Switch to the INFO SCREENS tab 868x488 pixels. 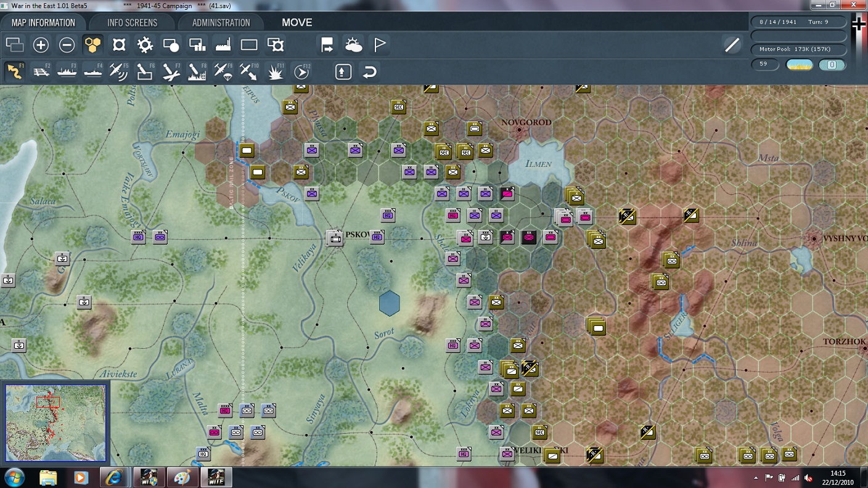tap(132, 23)
